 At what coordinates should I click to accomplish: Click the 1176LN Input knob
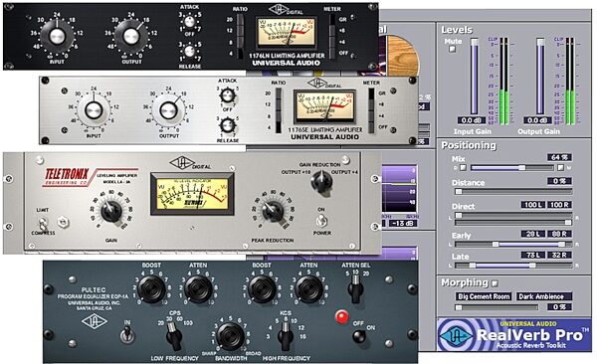click(57, 36)
